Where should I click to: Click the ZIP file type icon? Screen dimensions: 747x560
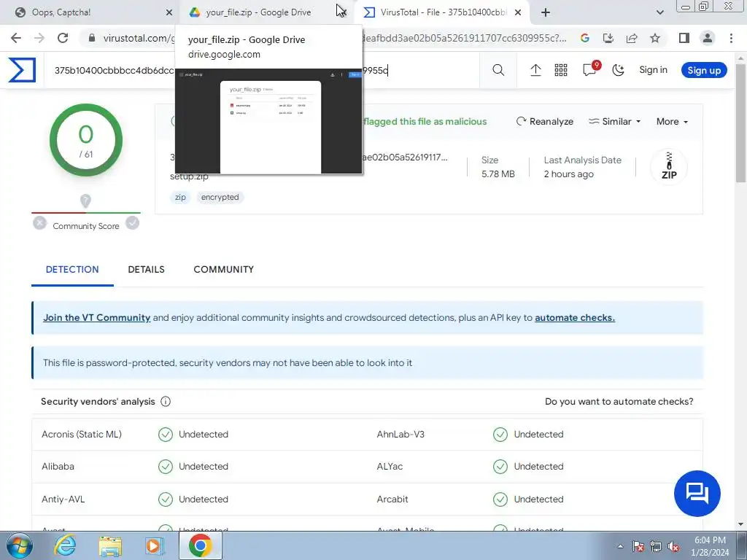pos(669,166)
